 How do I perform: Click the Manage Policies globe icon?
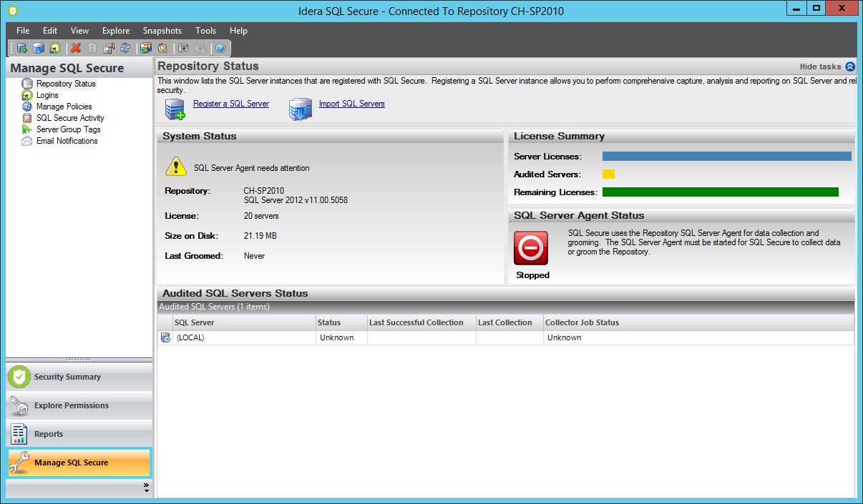click(27, 107)
